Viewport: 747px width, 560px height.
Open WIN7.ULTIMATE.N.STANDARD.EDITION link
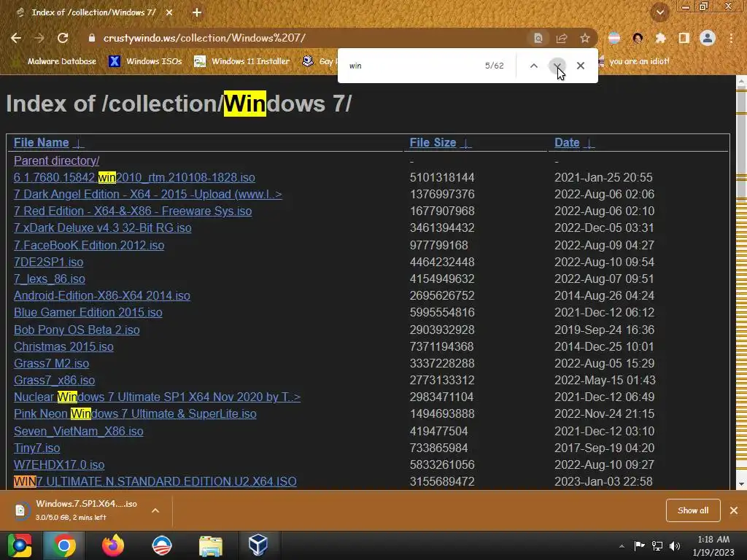click(x=155, y=481)
